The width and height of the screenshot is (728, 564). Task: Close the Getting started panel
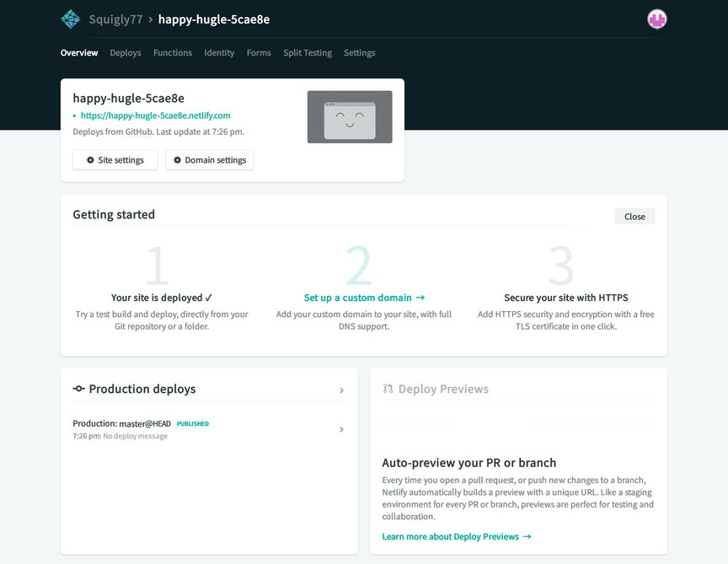tap(634, 217)
